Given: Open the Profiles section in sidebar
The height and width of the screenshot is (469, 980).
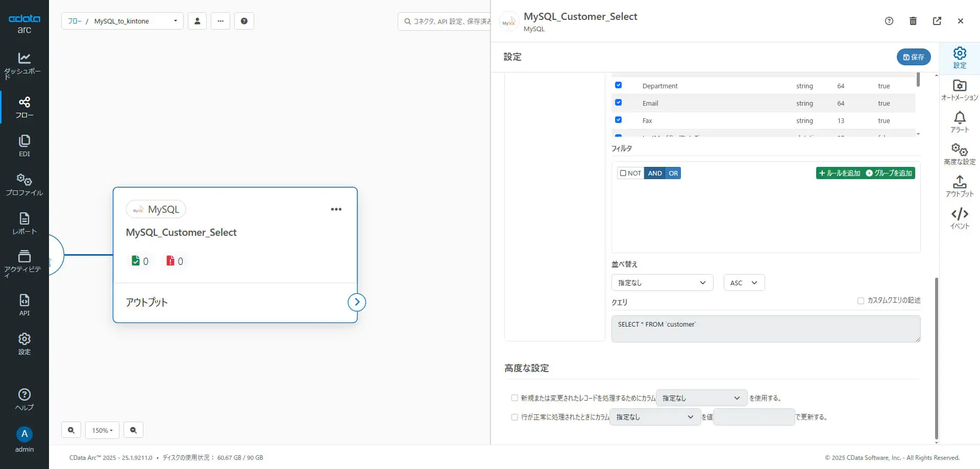Looking at the screenshot, I should (x=24, y=185).
